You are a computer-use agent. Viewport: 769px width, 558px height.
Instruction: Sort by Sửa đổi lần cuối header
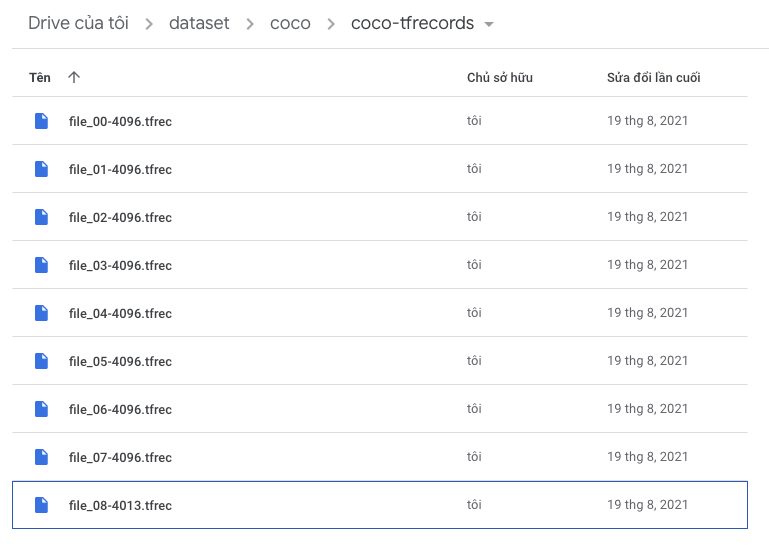click(653, 77)
